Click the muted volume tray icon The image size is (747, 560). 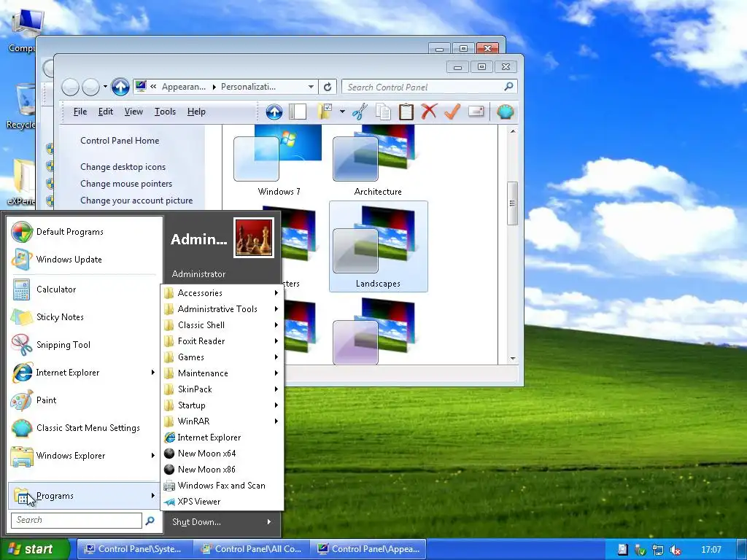[675, 550]
